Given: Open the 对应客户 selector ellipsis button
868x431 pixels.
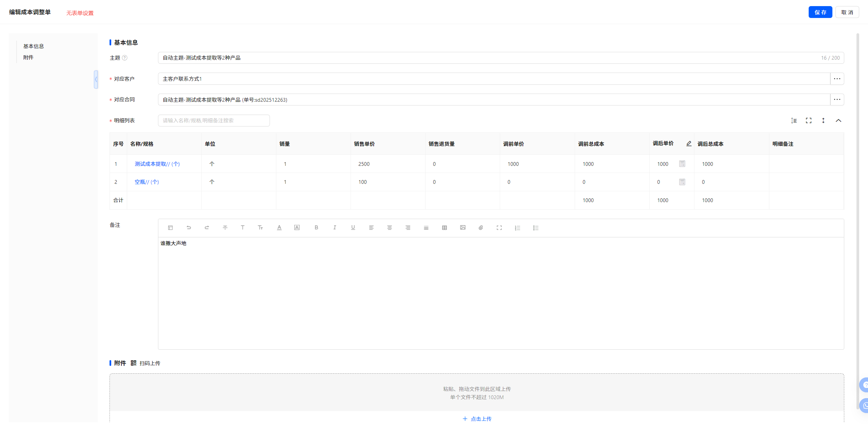Looking at the screenshot, I should click(x=837, y=79).
